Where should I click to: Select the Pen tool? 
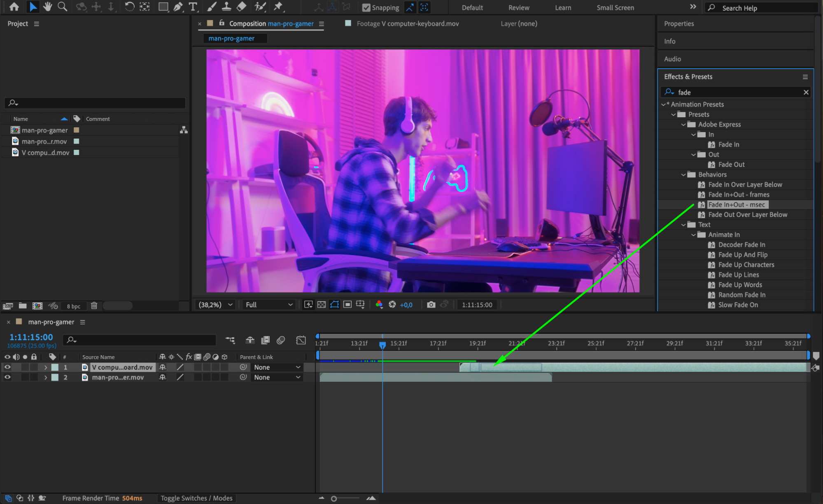click(x=178, y=7)
